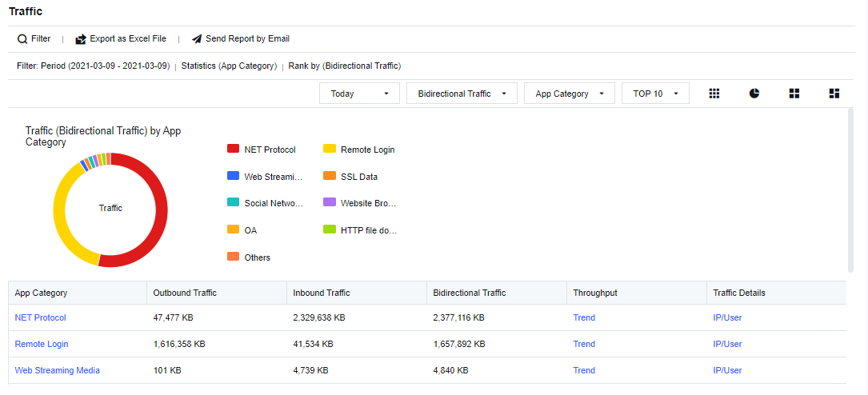Open the NET Protocol category link
Viewport: 868px width, 395px height.
point(40,317)
